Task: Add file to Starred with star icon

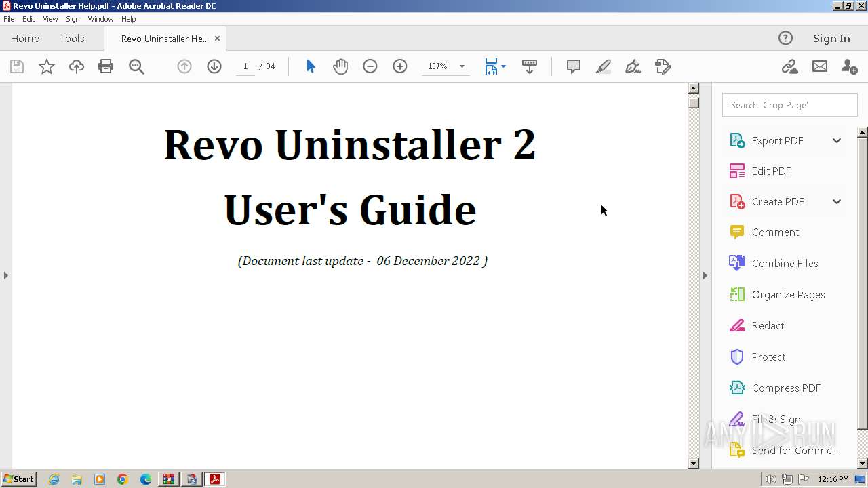Action: (46, 66)
